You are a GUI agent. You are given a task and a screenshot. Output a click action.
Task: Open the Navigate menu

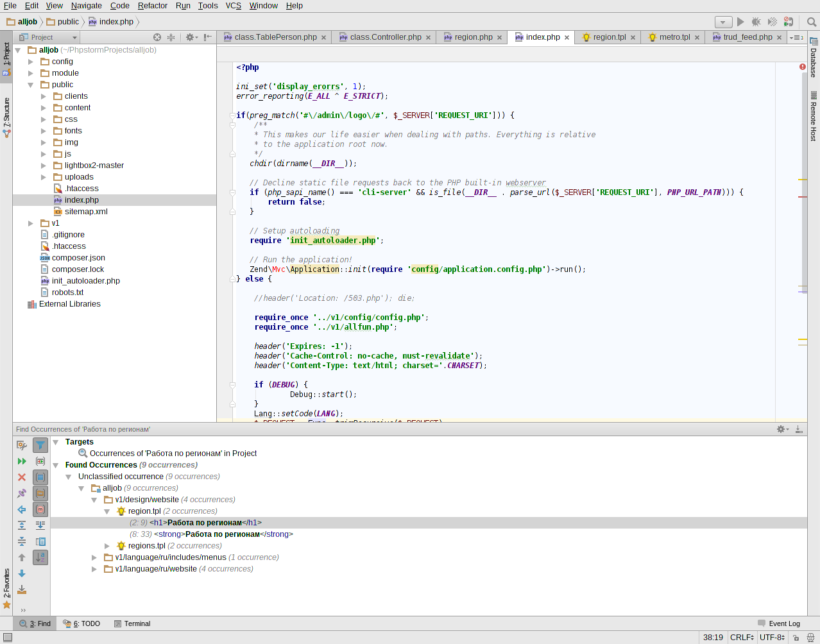(87, 5)
